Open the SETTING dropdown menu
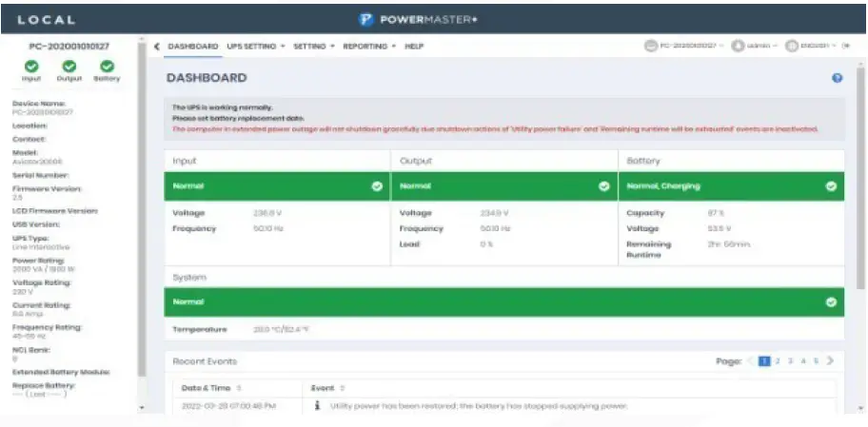The width and height of the screenshot is (868, 427). click(314, 47)
